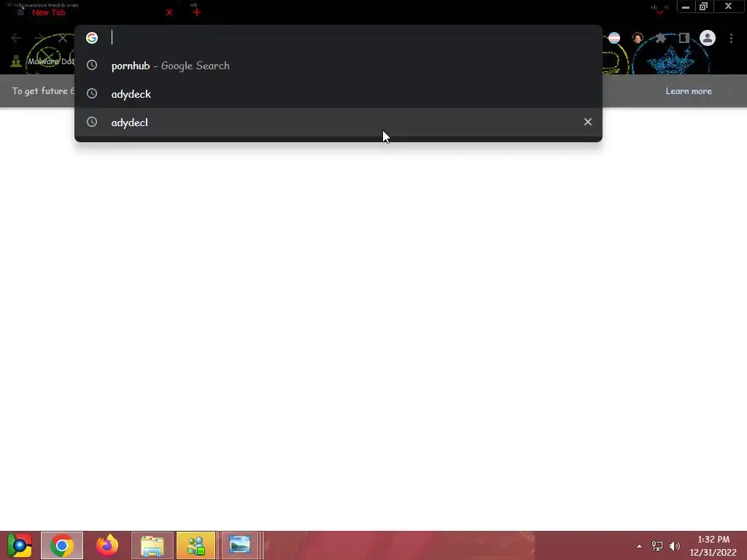The image size is (747, 560).
Task: Click the Google icon in the address bar
Action: (x=92, y=38)
